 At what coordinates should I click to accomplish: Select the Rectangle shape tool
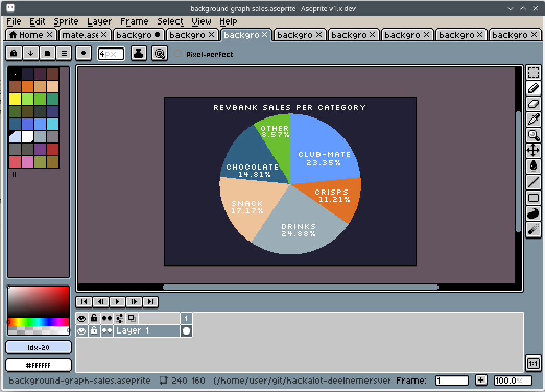pyautogui.click(x=533, y=198)
